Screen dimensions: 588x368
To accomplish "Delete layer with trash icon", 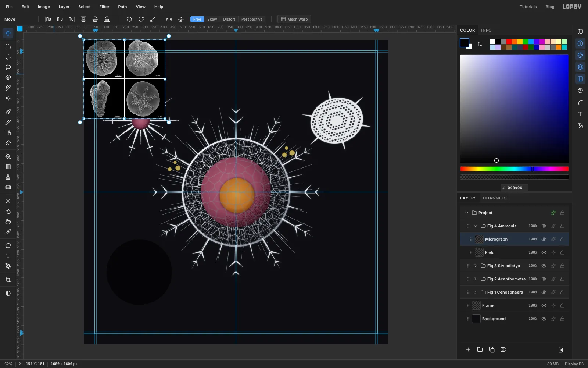I will [x=560, y=350].
